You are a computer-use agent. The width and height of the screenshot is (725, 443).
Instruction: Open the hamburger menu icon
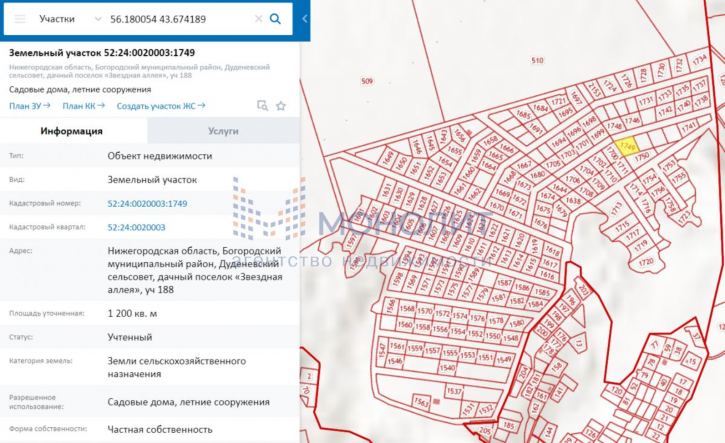tap(20, 19)
